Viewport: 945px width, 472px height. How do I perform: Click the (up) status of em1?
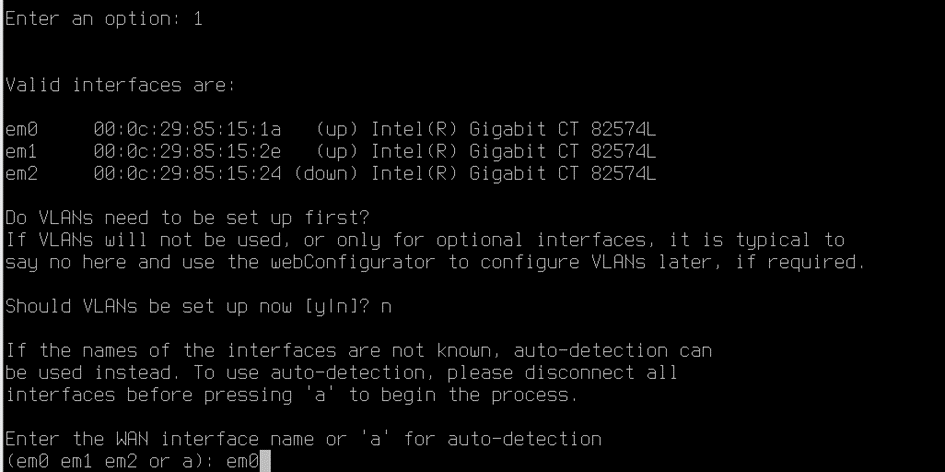click(337, 151)
